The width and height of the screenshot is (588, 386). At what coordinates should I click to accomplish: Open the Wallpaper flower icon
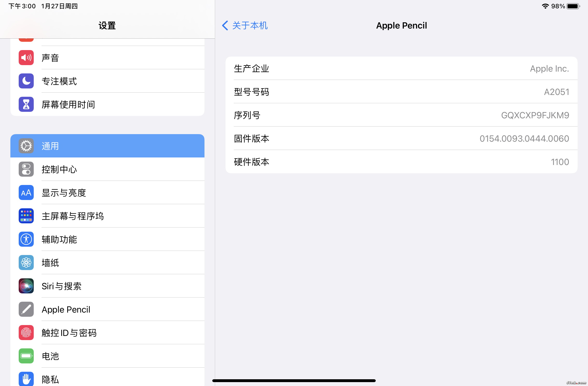click(26, 263)
